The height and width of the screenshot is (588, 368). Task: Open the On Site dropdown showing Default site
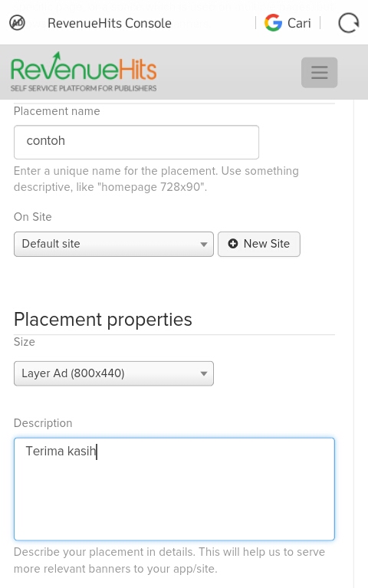tap(113, 244)
